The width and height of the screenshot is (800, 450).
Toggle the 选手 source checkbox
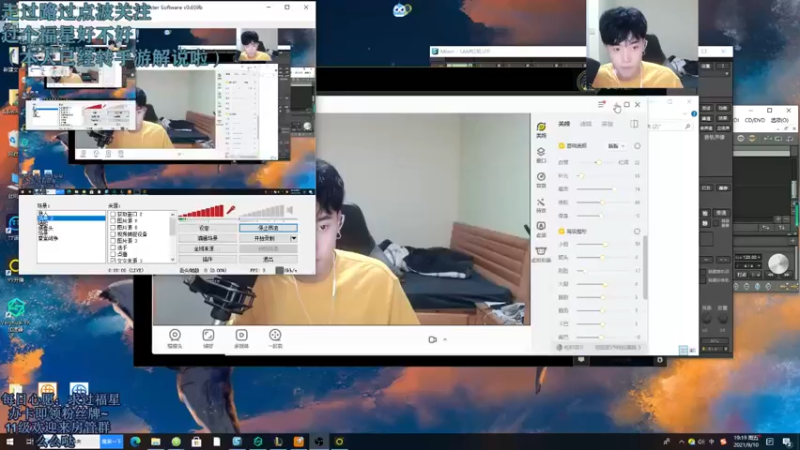(113, 247)
